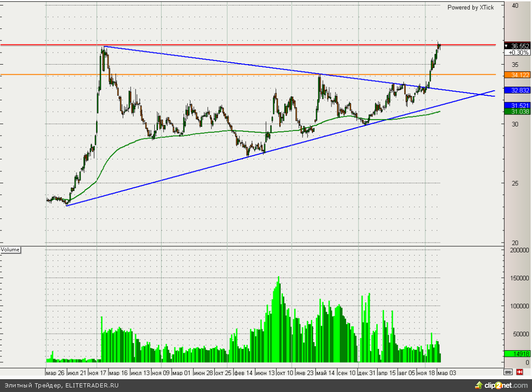Click the Powered by XTick label
Viewport: 532px width, 392px height.
470,7
